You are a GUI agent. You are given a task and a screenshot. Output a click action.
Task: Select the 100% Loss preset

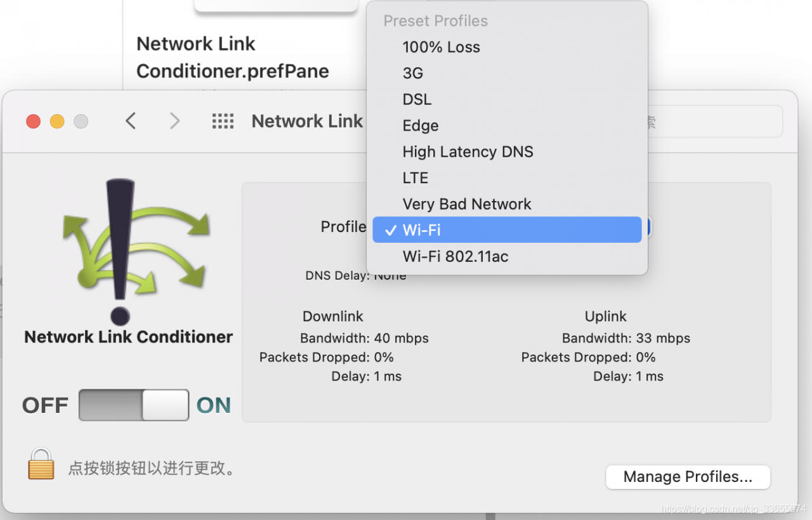click(x=507, y=47)
